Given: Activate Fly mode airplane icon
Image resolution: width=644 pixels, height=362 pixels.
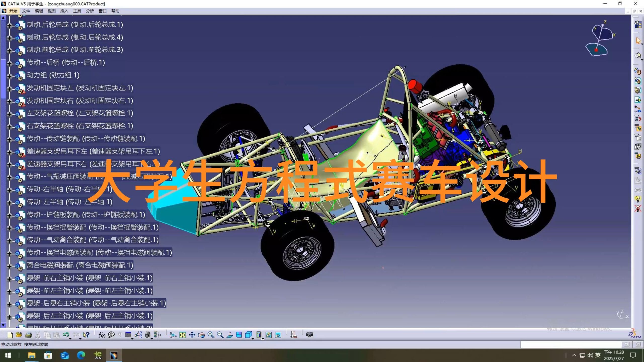Looking at the screenshot, I should 173,335.
